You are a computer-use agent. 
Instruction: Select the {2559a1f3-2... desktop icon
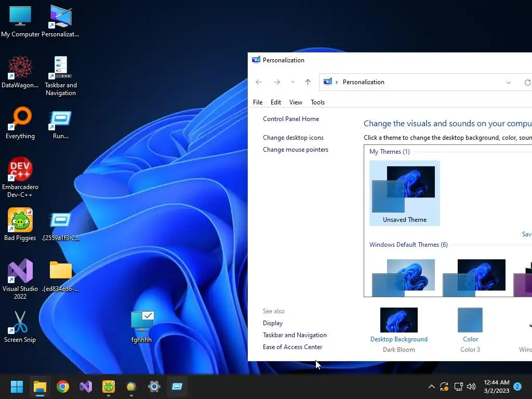pyautogui.click(x=61, y=227)
